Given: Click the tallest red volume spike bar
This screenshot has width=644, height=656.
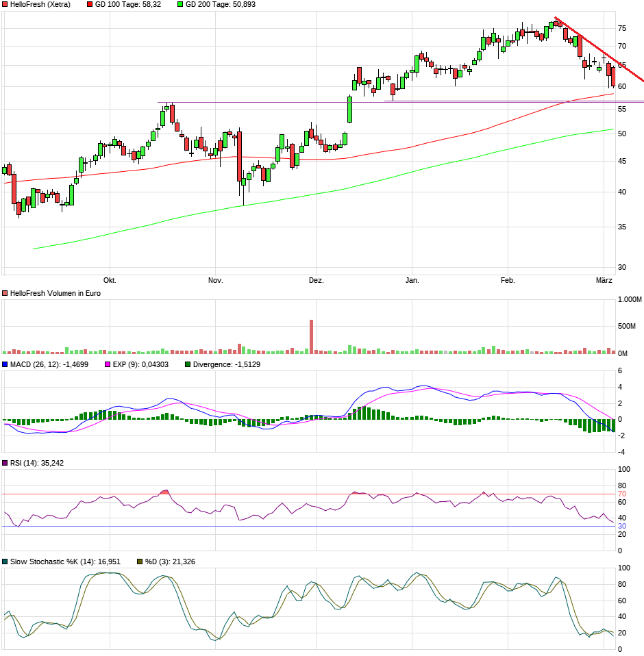Looking at the screenshot, I should pos(311,337).
